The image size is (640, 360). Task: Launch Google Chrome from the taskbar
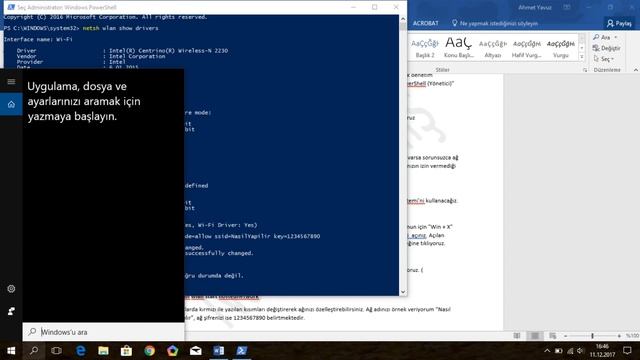point(149,351)
